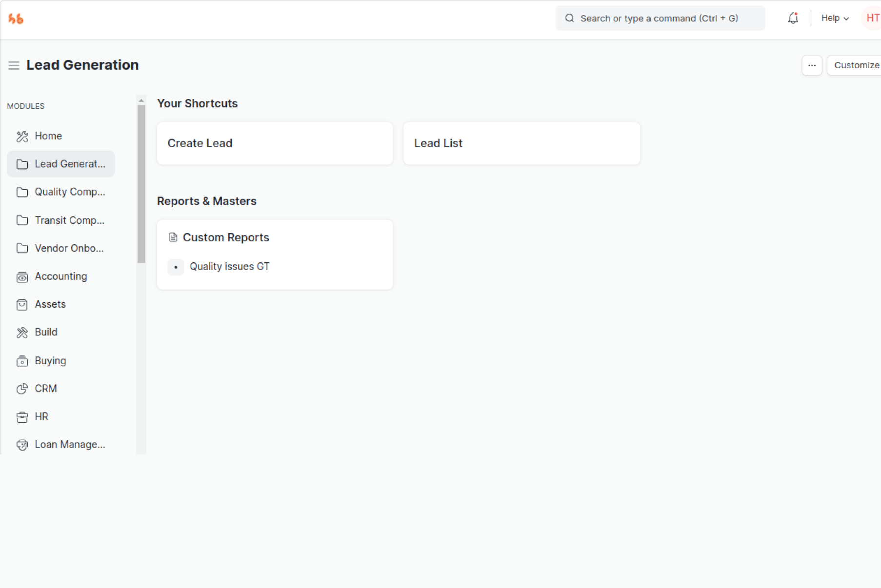Click the Assets module icon

(22, 305)
